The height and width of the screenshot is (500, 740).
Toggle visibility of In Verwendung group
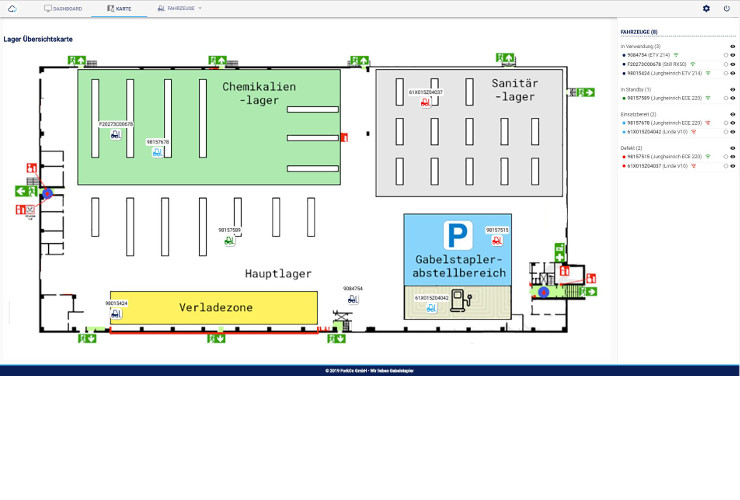coord(733,46)
